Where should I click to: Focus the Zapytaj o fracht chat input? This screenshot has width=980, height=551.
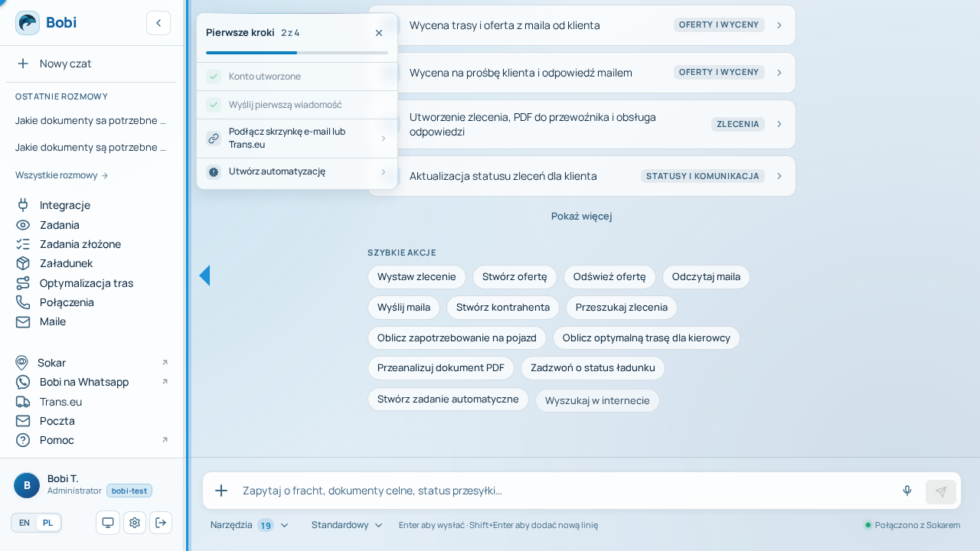pos(567,491)
